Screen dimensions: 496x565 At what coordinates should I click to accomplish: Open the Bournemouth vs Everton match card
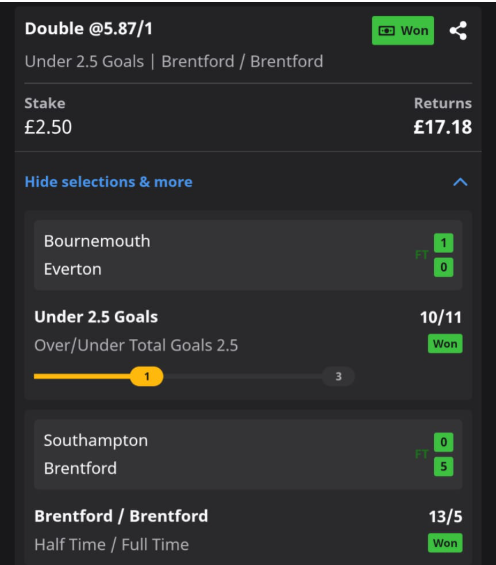pos(248,255)
